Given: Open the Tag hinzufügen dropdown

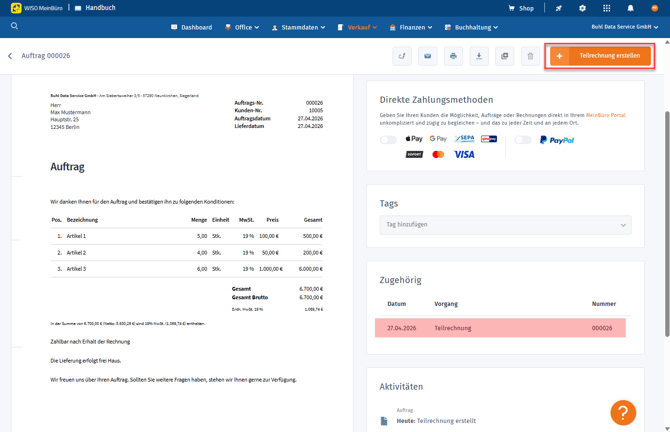Looking at the screenshot, I should click(505, 225).
